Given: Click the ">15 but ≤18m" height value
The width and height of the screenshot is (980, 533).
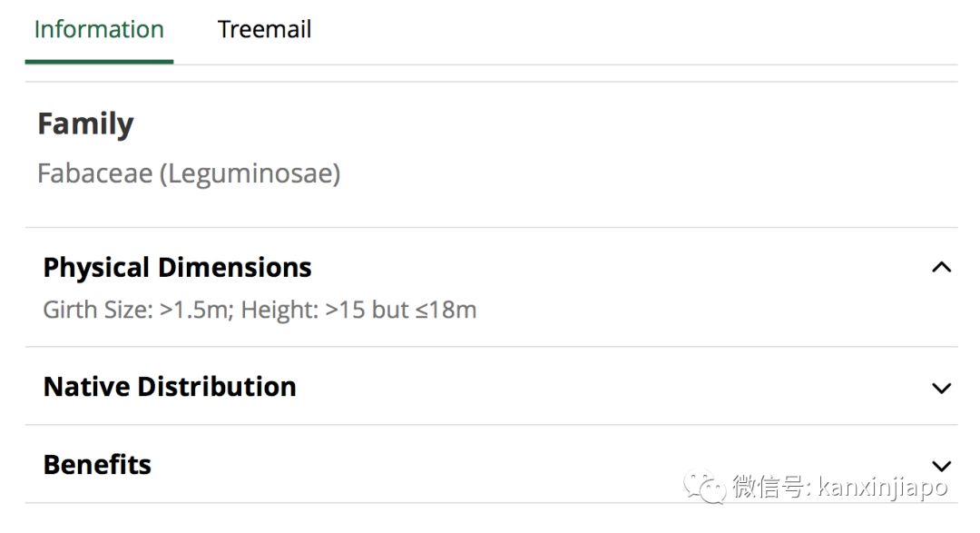Looking at the screenshot, I should (x=401, y=310).
